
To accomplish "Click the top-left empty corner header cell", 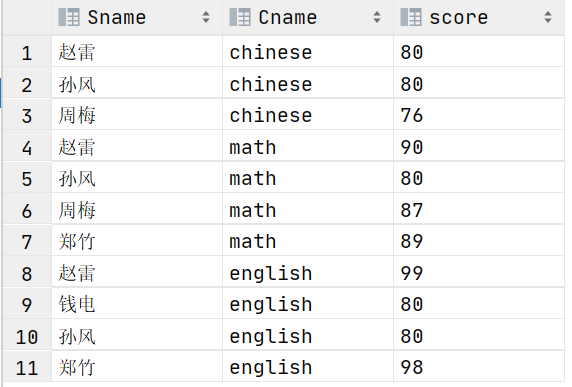I will point(27,17).
